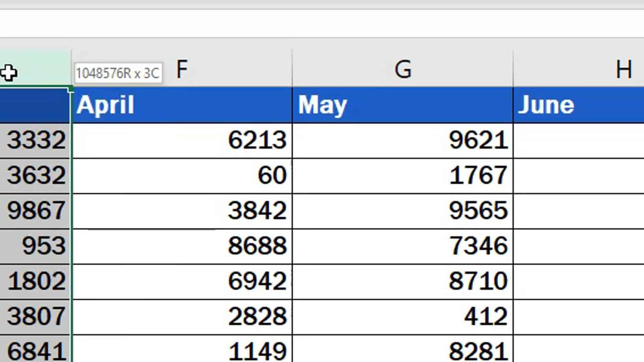Select the cell containing 8710
Image resolution: width=644 pixels, height=362 pixels.
point(402,281)
